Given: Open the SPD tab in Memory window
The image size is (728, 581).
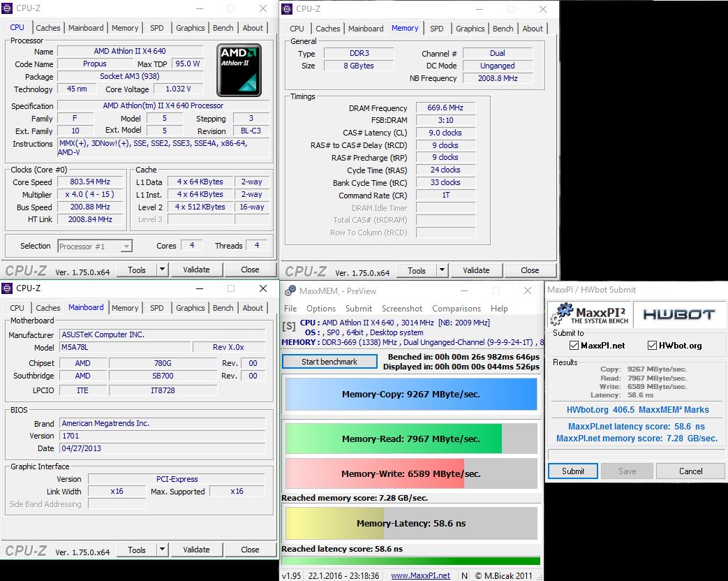Looking at the screenshot, I should coord(436,29).
